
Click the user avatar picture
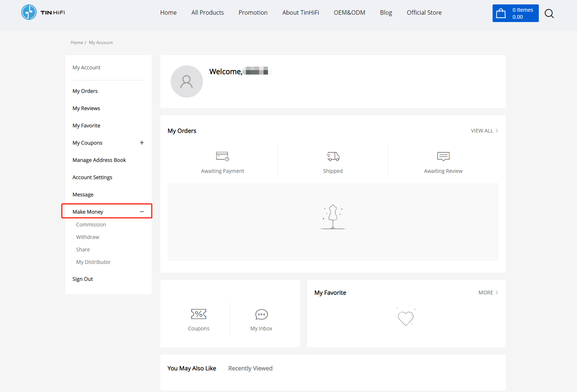(186, 81)
